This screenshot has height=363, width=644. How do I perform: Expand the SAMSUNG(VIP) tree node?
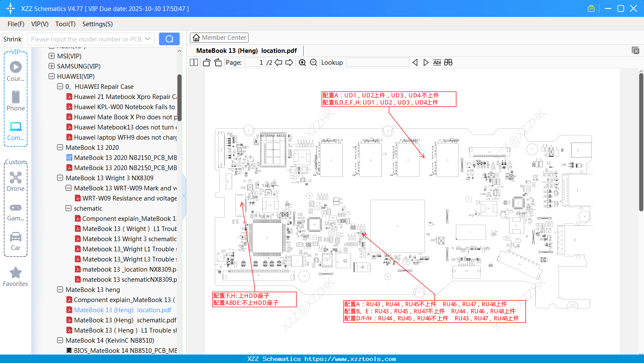[x=52, y=66]
